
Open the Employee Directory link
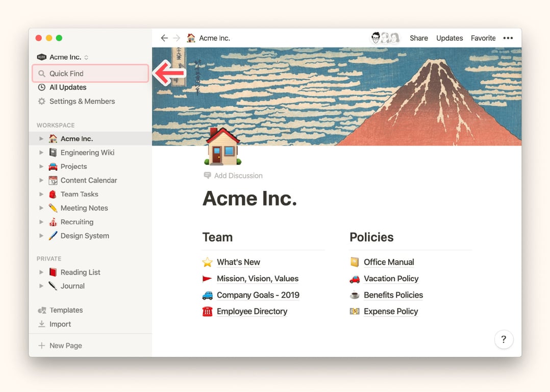point(252,311)
